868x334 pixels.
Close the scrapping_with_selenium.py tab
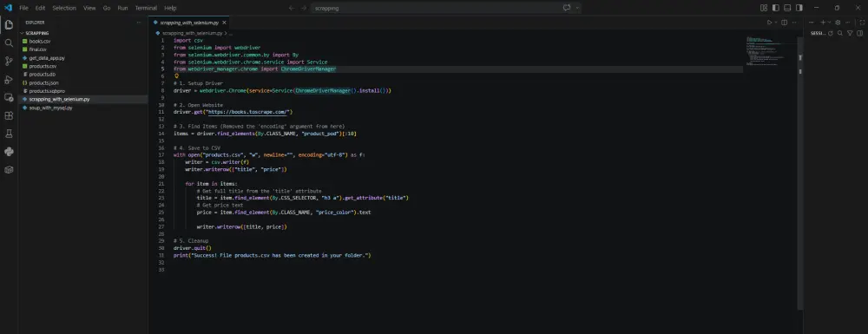coord(224,23)
